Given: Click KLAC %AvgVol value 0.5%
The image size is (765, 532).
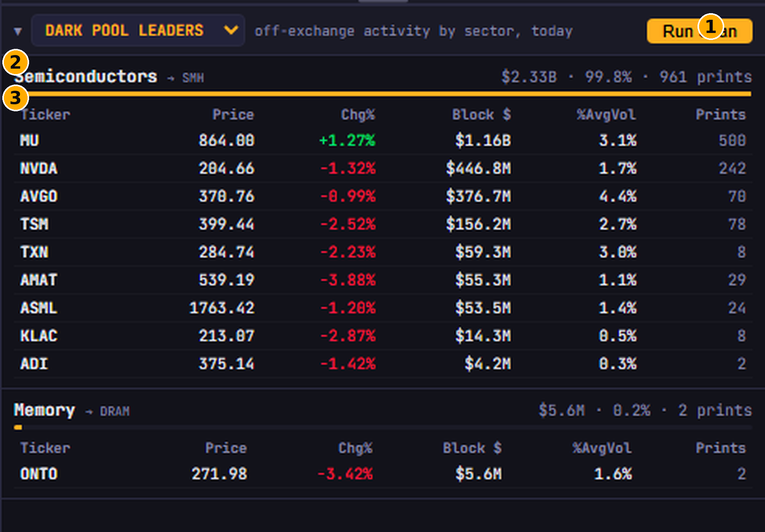Looking at the screenshot, I should point(618,336).
